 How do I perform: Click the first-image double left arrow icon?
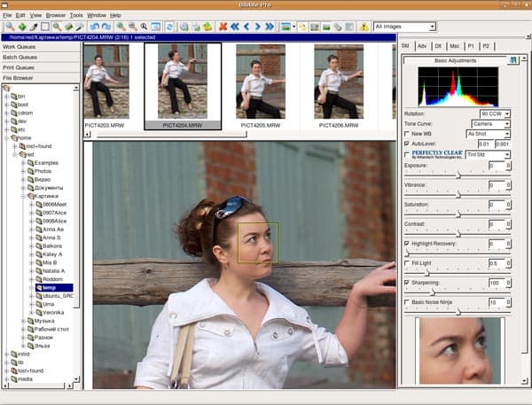tap(234, 27)
